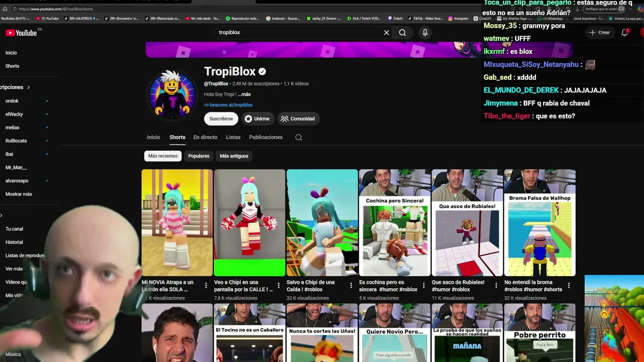Play the 'Cochina pero Sincera!' short

coord(394,223)
